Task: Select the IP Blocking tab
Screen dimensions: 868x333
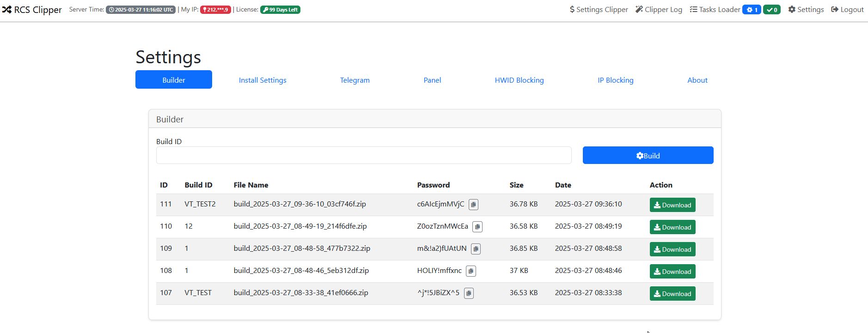Action: click(x=615, y=80)
